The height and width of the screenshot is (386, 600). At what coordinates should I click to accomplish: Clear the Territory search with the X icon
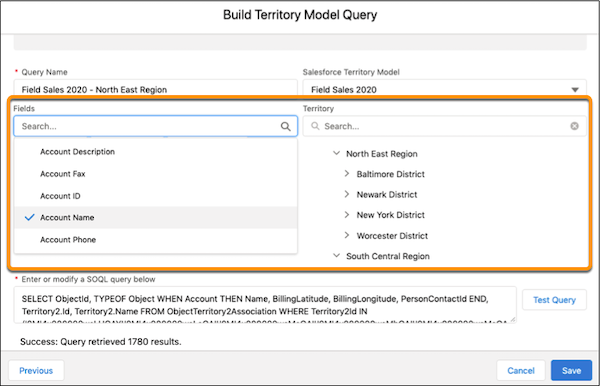pyautogui.click(x=574, y=126)
